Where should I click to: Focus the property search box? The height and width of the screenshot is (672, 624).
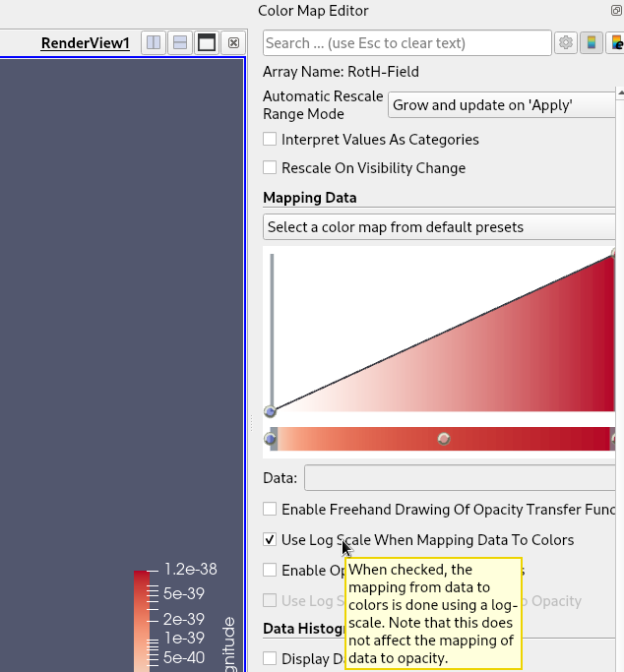tap(406, 43)
